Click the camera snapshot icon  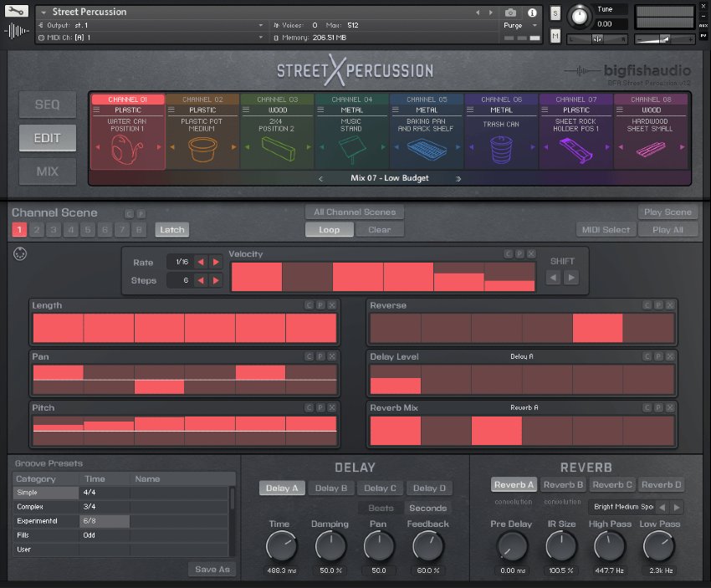[x=511, y=13]
